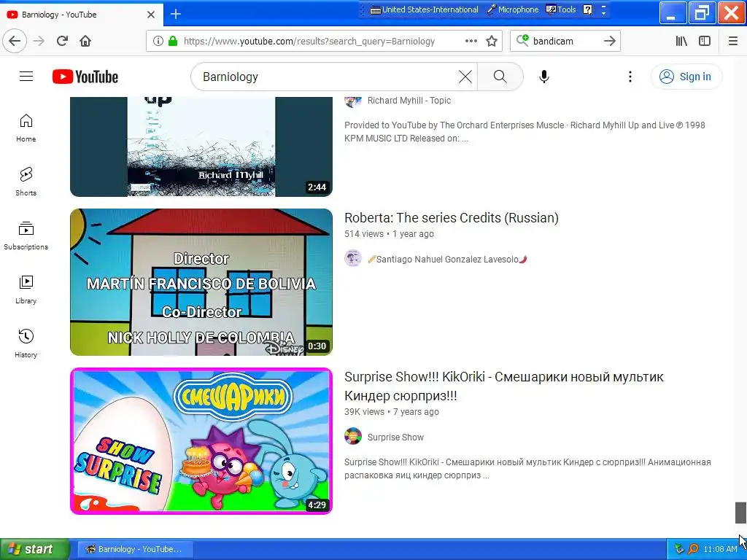Open Library in the sidebar
This screenshot has width=747, height=560.
coord(26,289)
